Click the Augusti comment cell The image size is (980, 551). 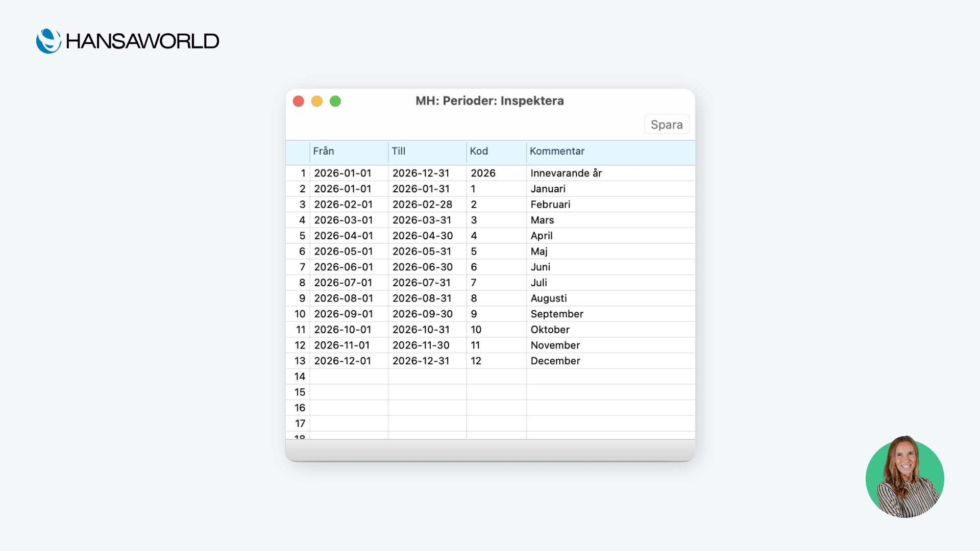(x=549, y=298)
